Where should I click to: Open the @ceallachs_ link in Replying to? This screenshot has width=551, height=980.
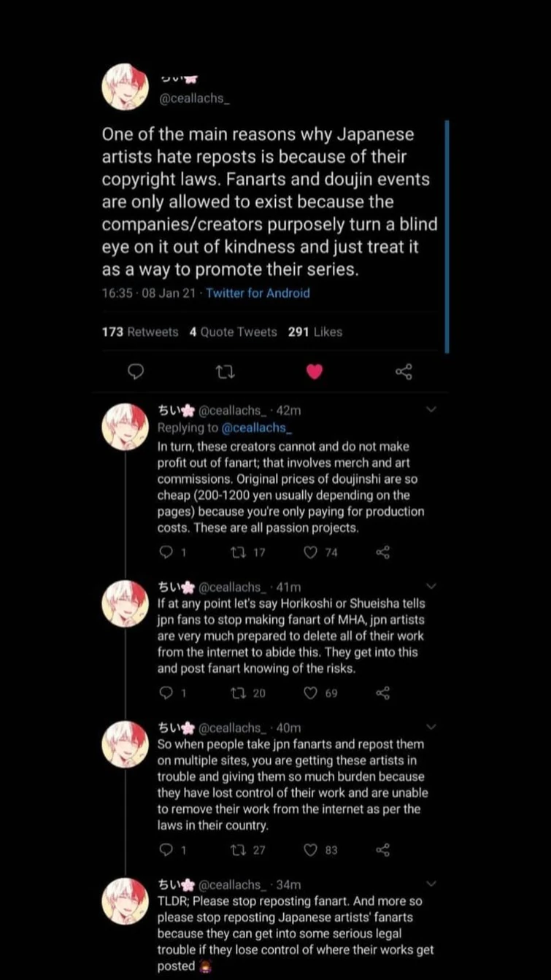256,428
